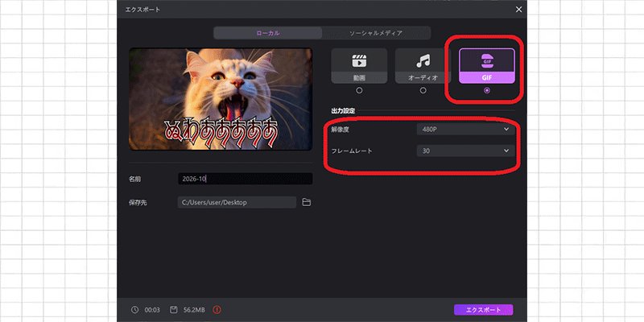644x322 pixels.
Task: Open the フレームレート 30 dropdown
Action: coord(466,151)
